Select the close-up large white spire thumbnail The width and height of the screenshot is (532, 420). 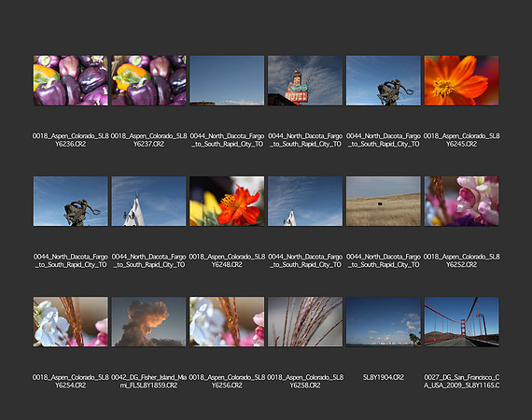click(x=149, y=202)
